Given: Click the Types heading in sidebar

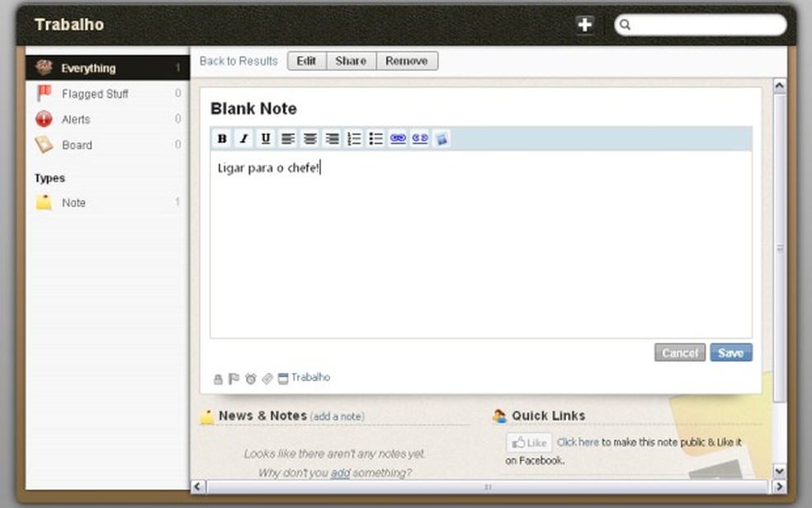Looking at the screenshot, I should click(50, 178).
